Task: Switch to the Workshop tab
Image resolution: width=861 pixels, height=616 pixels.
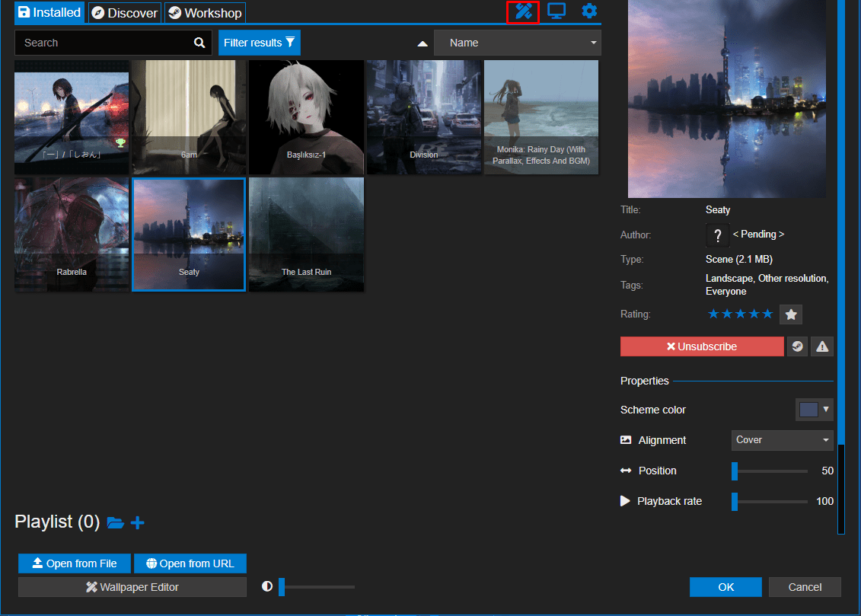Action: 205,13
